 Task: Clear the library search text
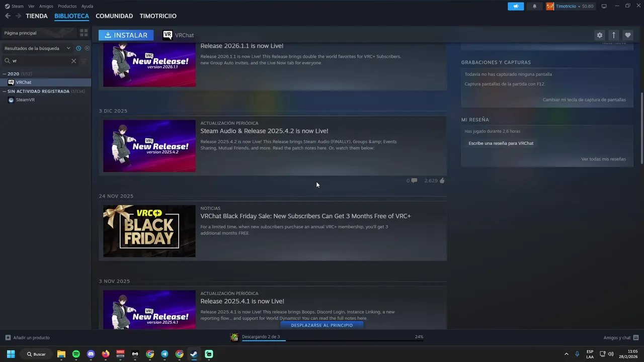pos(73,61)
